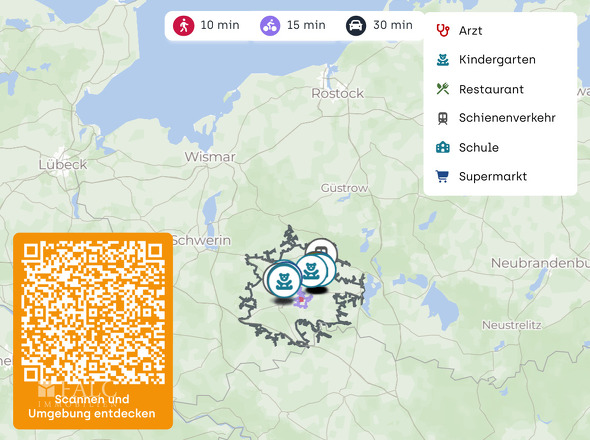Image resolution: width=590 pixels, height=440 pixels.
Task: Toggle the Schule category label
Action: (479, 147)
